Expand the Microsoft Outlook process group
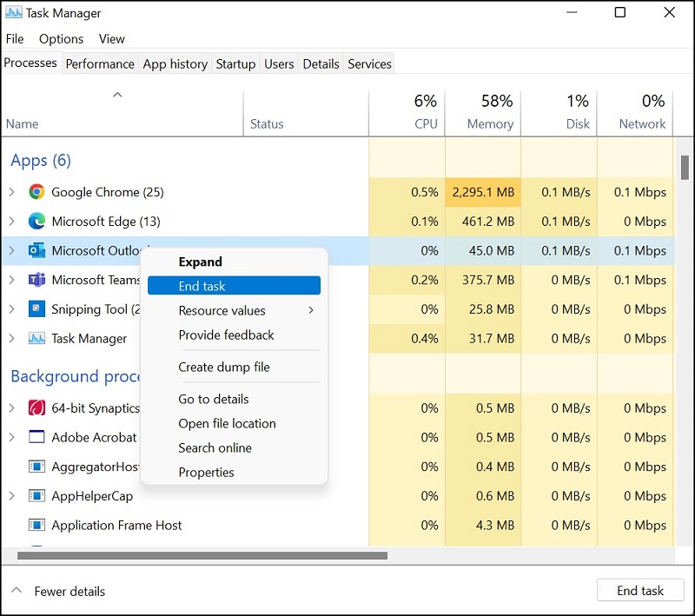 [x=12, y=250]
